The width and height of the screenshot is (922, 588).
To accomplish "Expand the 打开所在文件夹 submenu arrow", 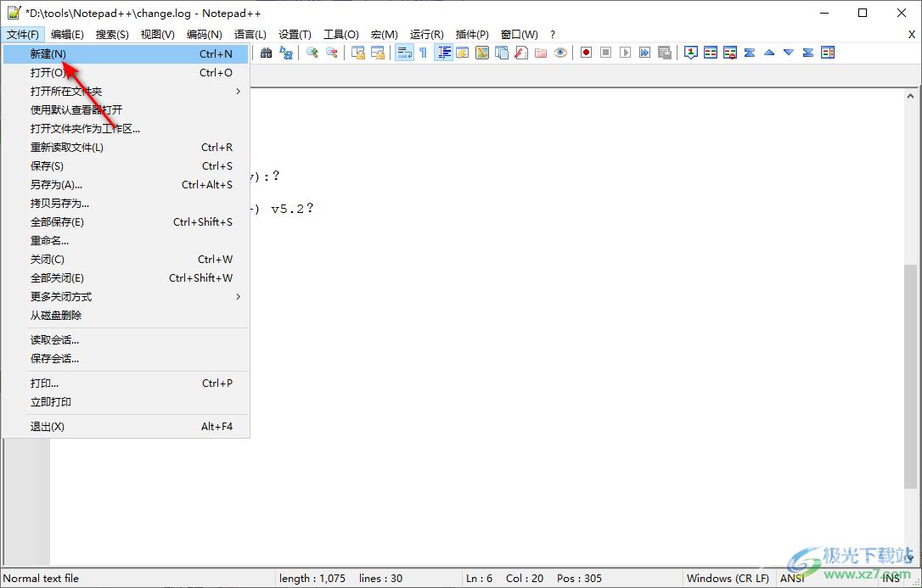I will tap(239, 91).
